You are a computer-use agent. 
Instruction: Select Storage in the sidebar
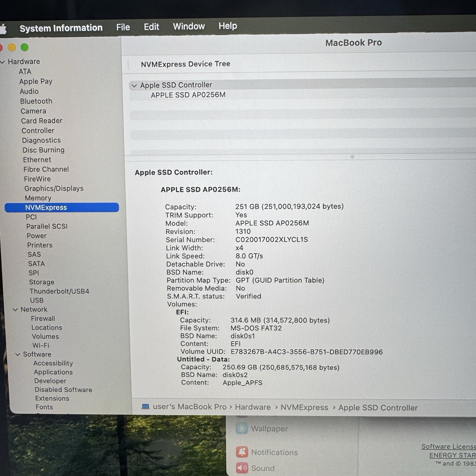42,282
